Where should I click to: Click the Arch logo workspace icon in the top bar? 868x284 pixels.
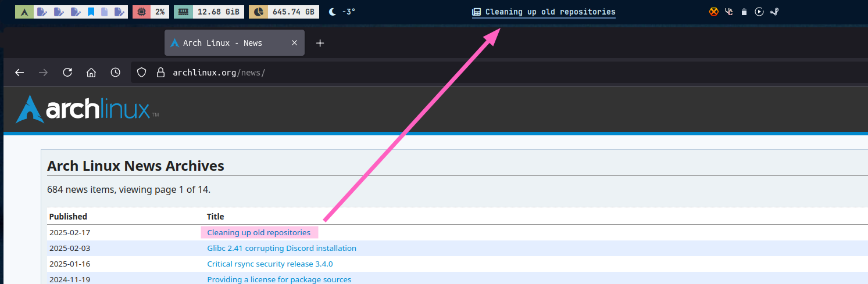(x=24, y=12)
